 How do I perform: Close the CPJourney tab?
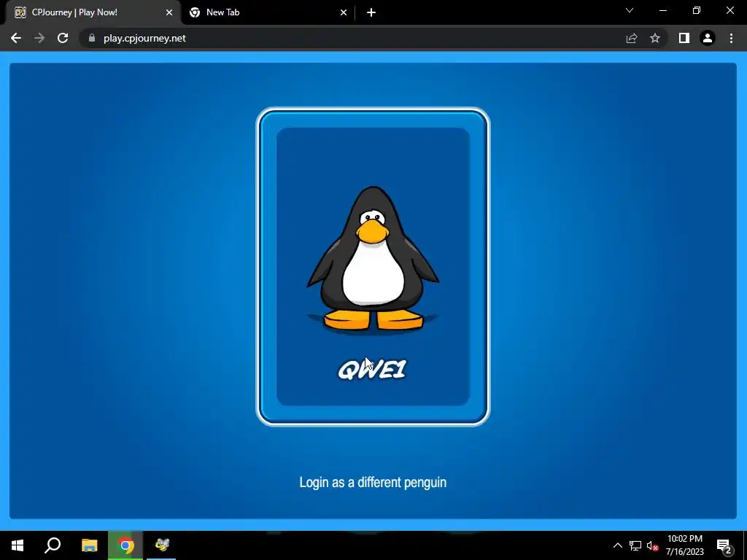coord(169,12)
